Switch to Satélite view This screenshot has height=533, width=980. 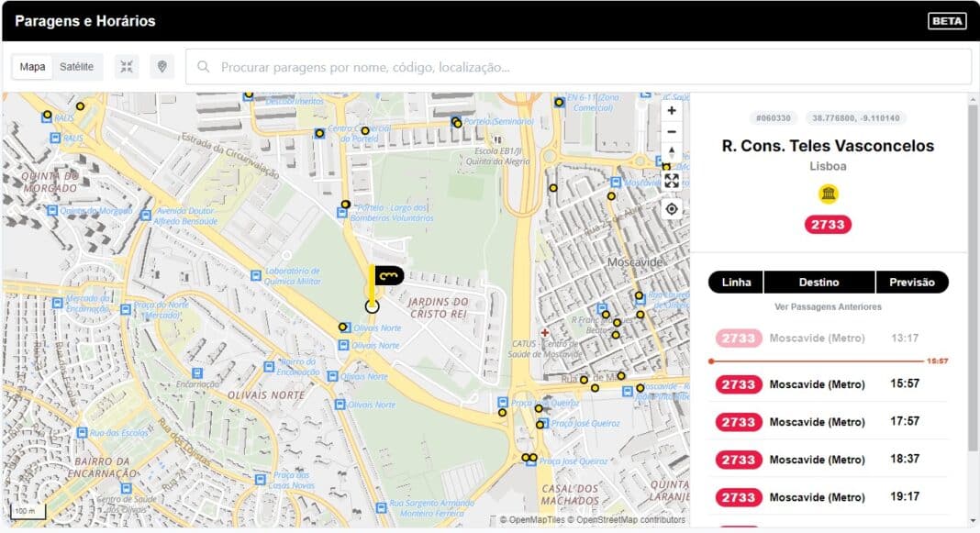(x=76, y=67)
